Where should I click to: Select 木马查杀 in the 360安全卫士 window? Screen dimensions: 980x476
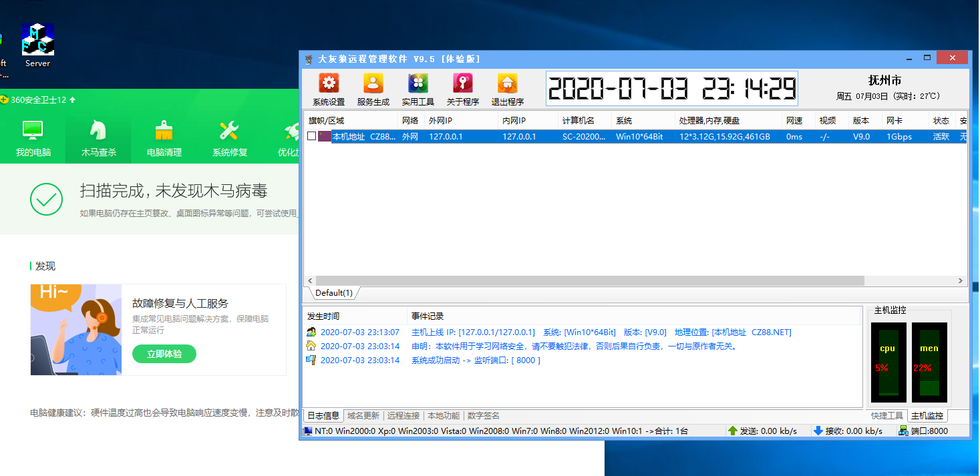(99, 139)
